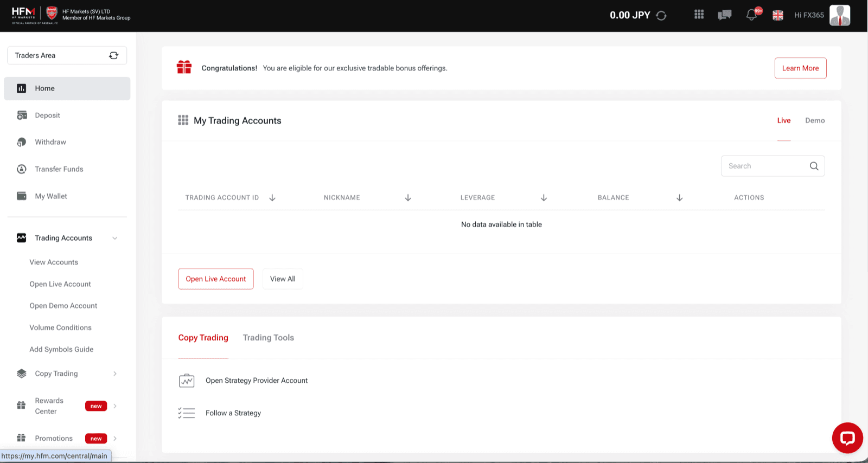
Task: Click the user profile avatar
Action: click(840, 15)
